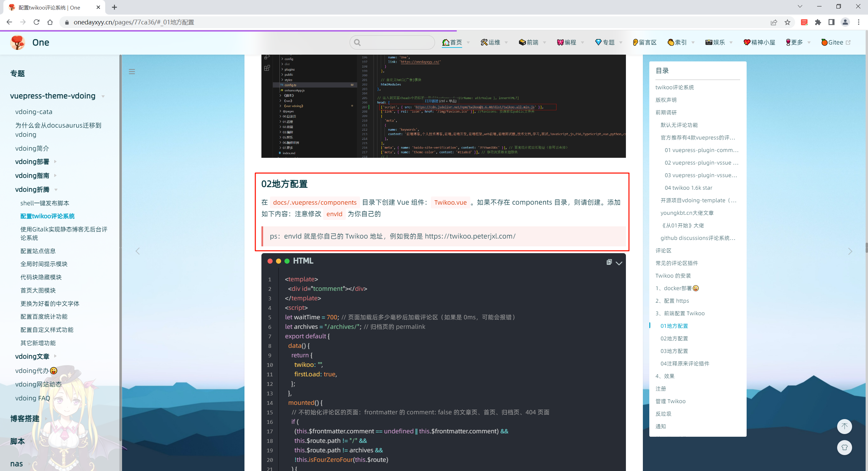Open the 首页 nav menu
Screen dimensions: 868x471
coord(456,42)
